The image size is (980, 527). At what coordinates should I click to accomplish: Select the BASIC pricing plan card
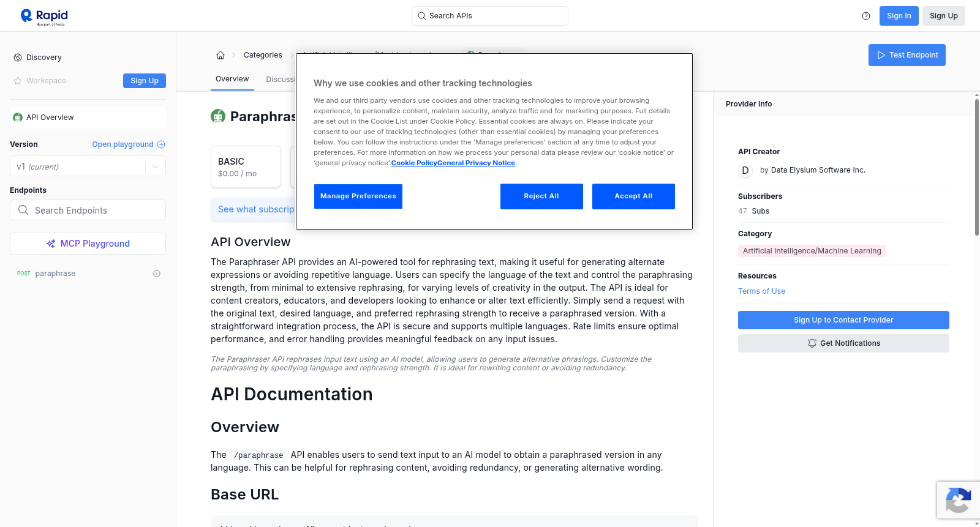pos(246,166)
